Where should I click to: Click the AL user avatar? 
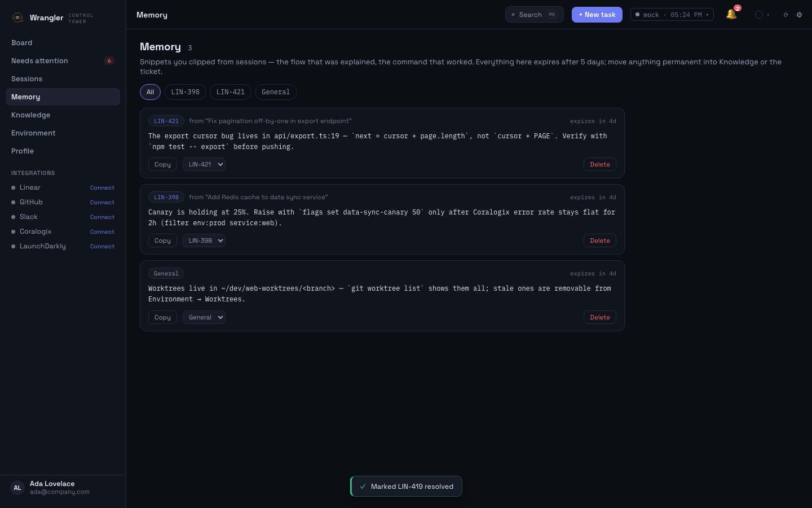(x=17, y=488)
